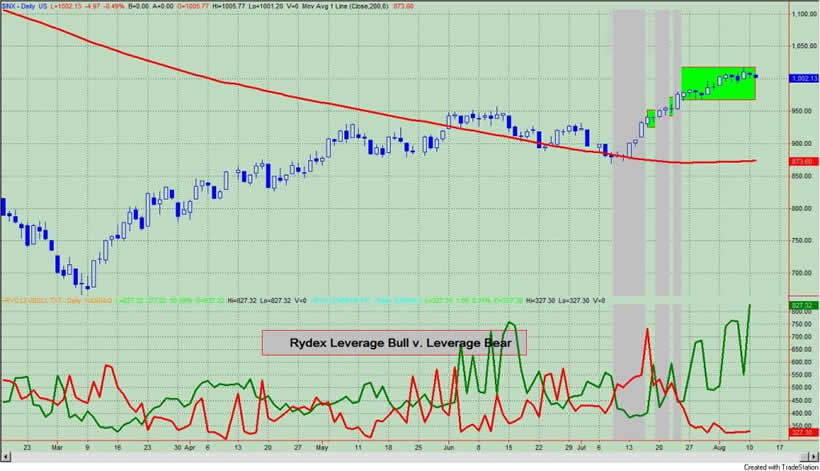820x471 pixels.
Task: Click the green 827.32 value label
Action: click(x=804, y=305)
